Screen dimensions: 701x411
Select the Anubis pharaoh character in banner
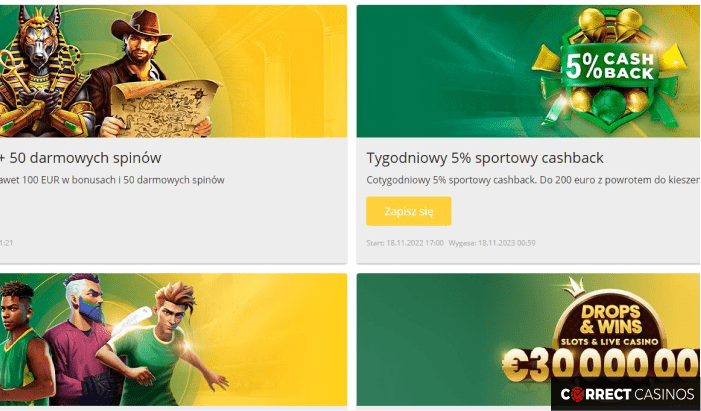point(42,72)
